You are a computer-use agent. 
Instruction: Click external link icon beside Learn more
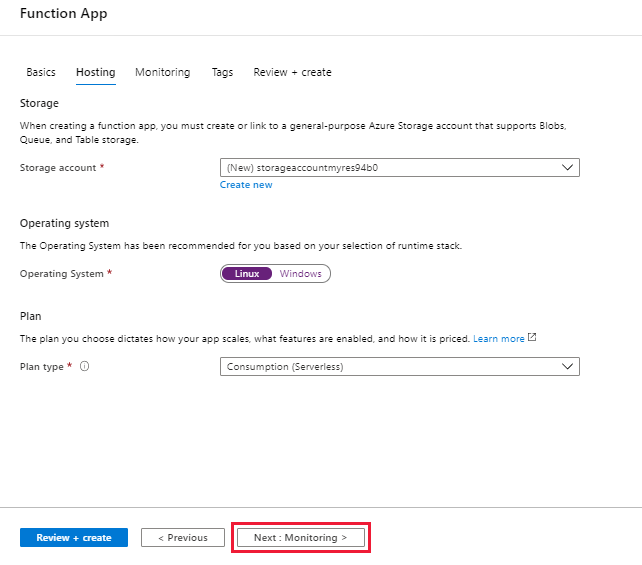pyautogui.click(x=532, y=338)
